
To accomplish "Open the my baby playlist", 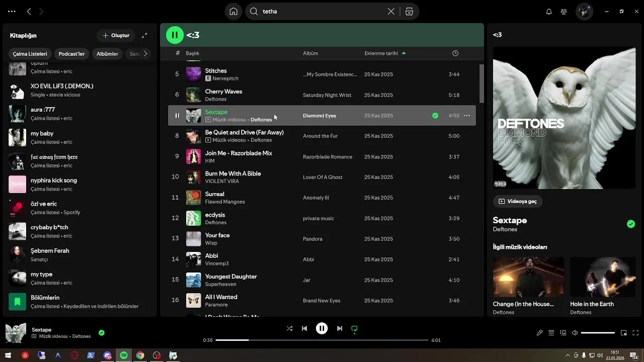I will (x=80, y=138).
